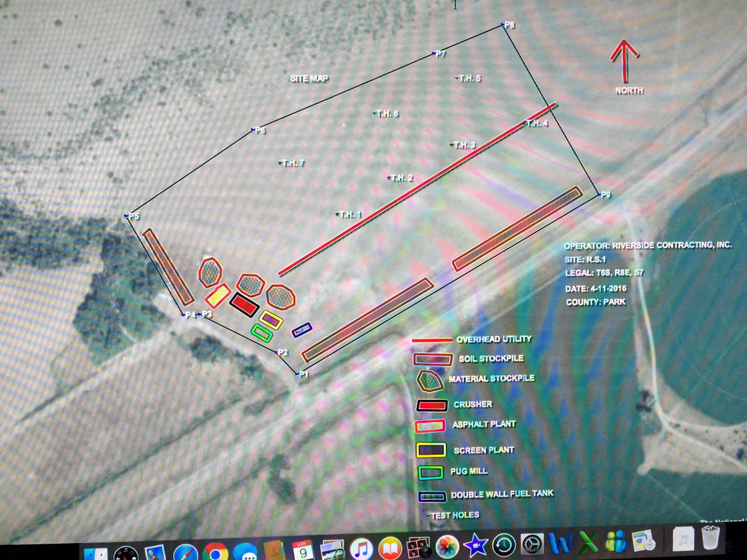Select test hole T.H. 6 marker
Image resolution: width=747 pixels, height=560 pixels.
(375, 114)
